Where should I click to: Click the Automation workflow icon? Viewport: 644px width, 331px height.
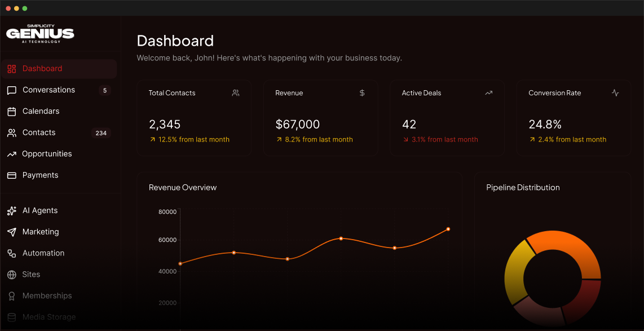(x=11, y=254)
